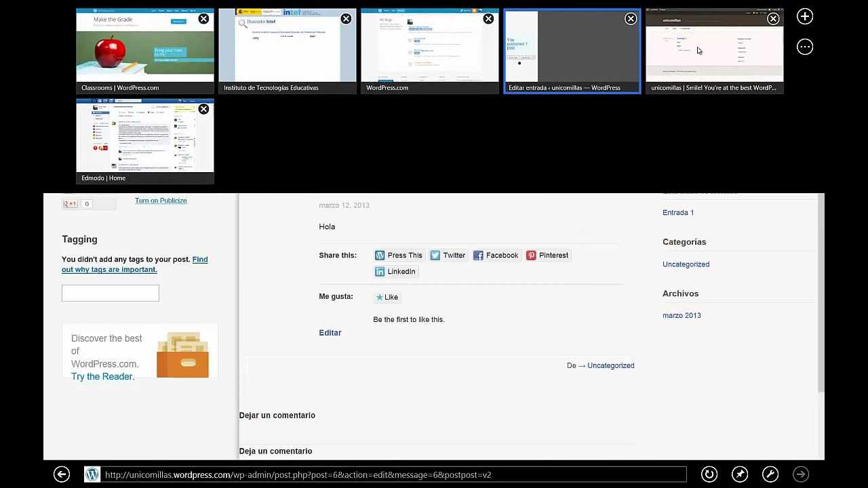
Task: Pin site using the pin icon
Action: tap(740, 474)
